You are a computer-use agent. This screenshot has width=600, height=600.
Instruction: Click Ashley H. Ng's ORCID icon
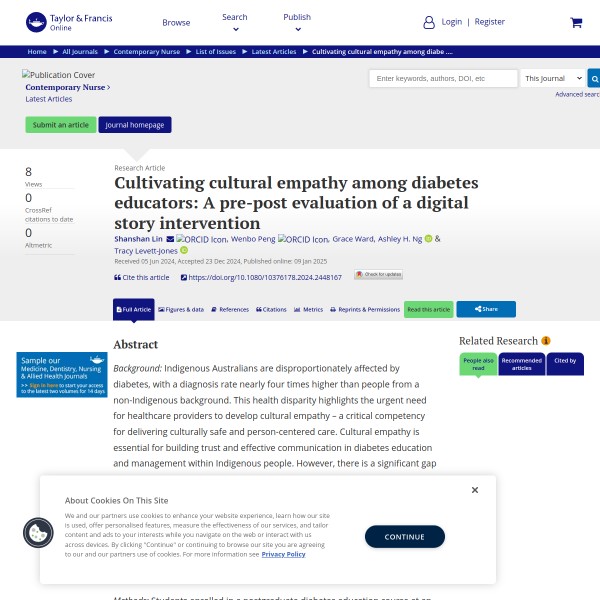pyautogui.click(x=428, y=239)
